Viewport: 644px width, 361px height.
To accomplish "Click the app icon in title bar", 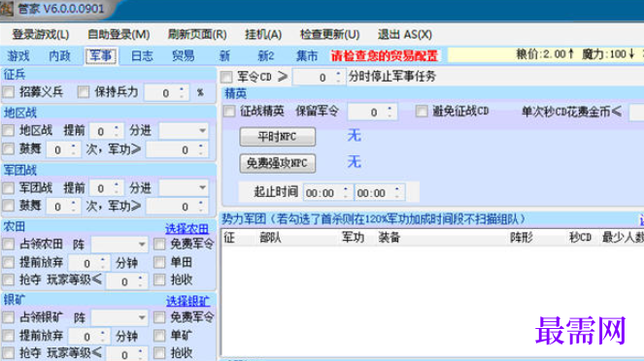I will (x=7, y=9).
